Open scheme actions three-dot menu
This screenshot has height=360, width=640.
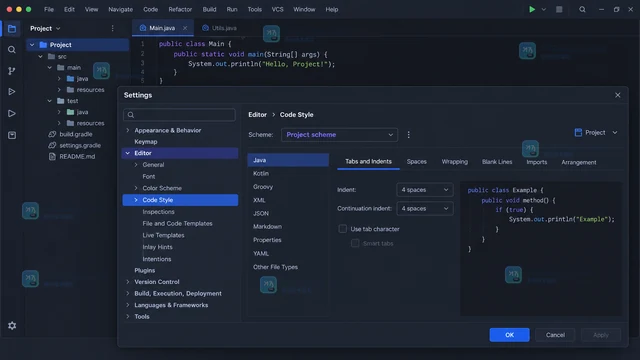pyautogui.click(x=409, y=135)
